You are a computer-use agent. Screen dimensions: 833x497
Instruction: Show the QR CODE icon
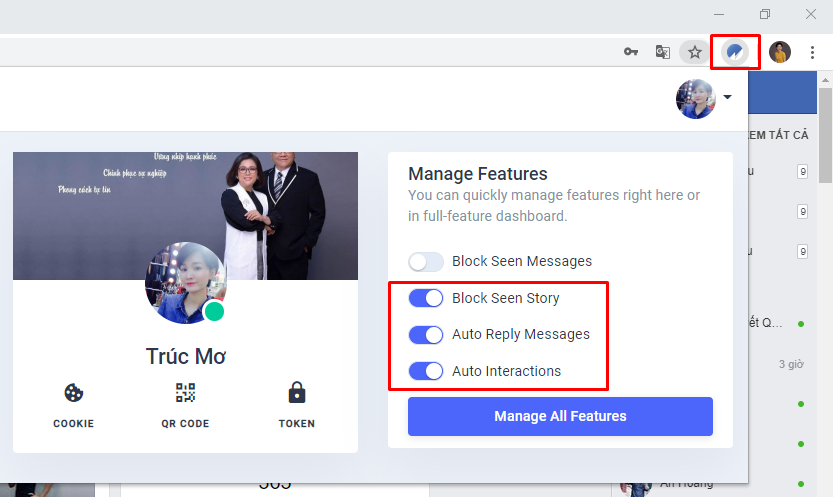pyautogui.click(x=185, y=393)
